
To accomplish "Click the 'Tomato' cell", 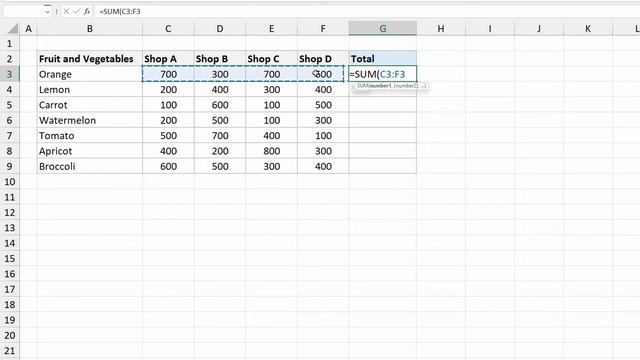I will (x=89, y=136).
